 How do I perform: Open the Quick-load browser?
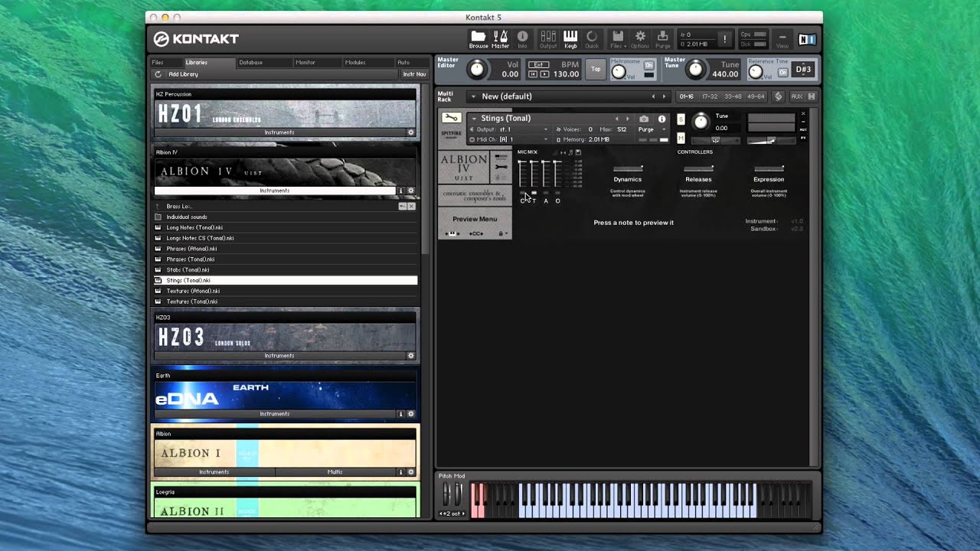point(592,39)
